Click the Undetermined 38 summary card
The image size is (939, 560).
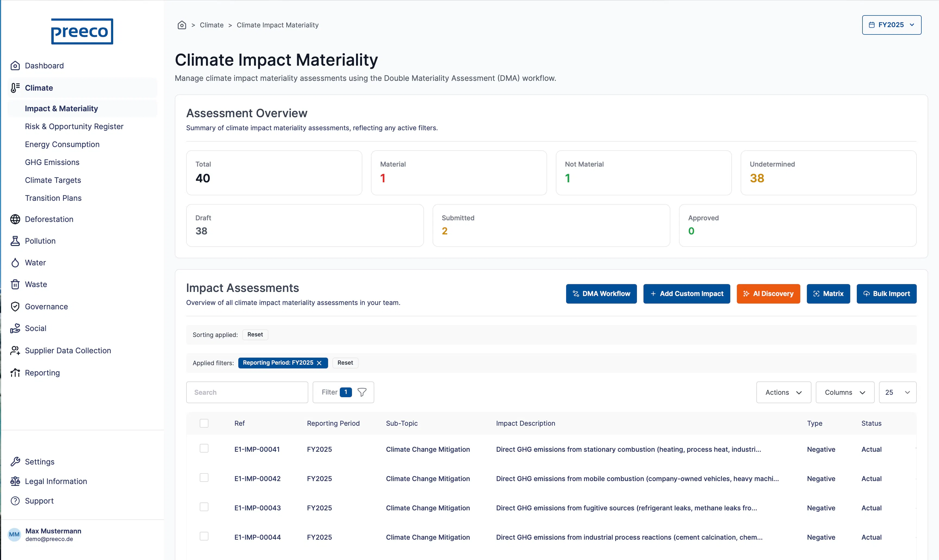tap(829, 173)
